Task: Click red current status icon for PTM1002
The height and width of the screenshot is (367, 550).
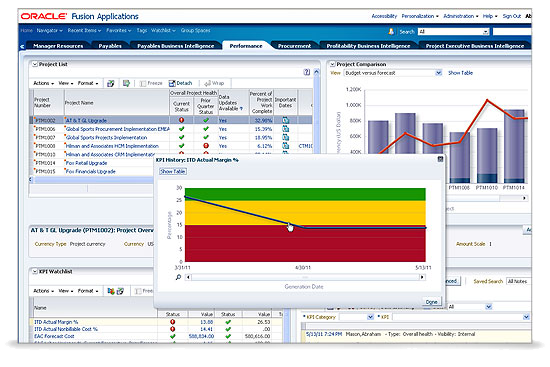Action: tap(181, 120)
